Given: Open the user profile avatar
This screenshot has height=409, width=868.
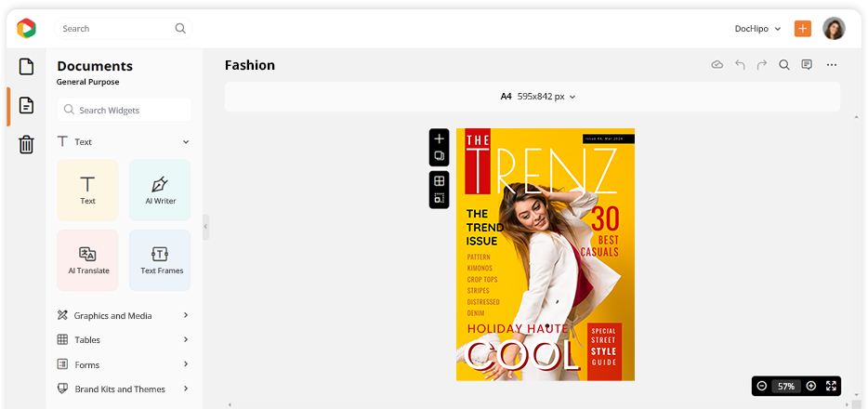Looking at the screenshot, I should (x=834, y=29).
